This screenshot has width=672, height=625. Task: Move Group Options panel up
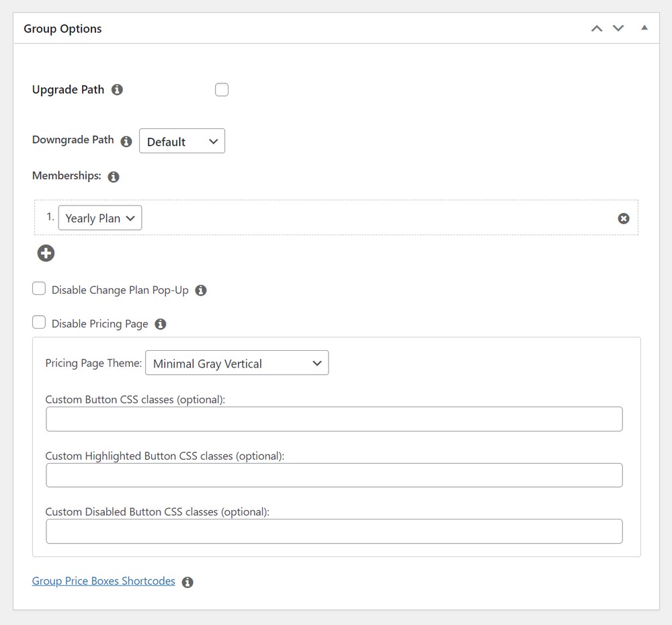(x=597, y=28)
